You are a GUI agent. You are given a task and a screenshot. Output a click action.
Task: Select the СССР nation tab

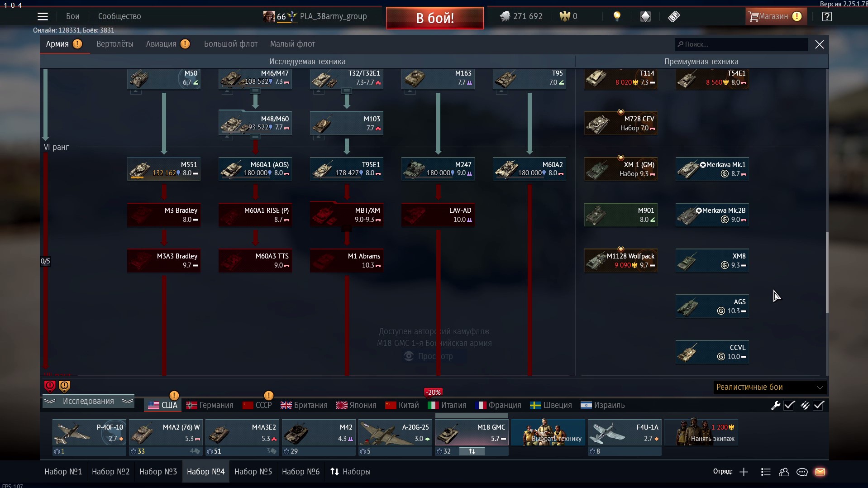tap(258, 405)
